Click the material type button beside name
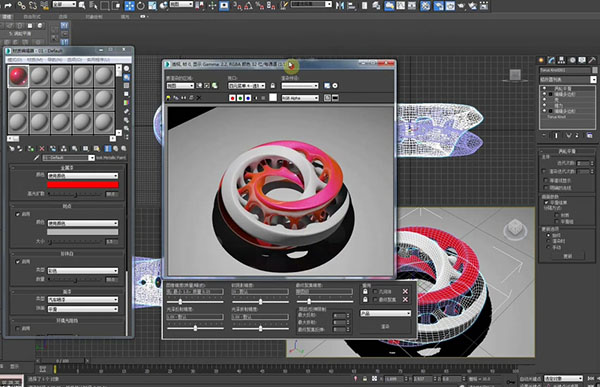This screenshot has height=387, width=600. point(111,158)
